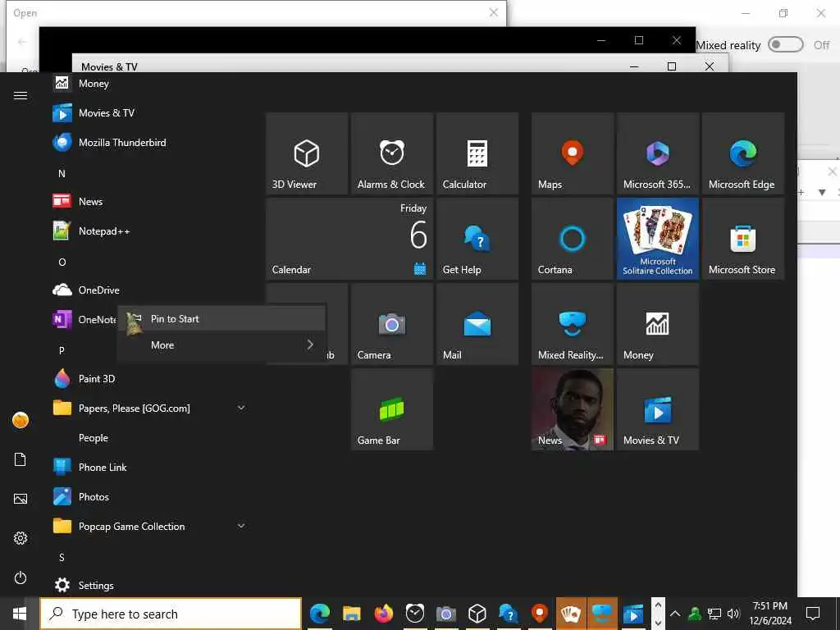Launch Firefox from the taskbar
The width and height of the screenshot is (840, 630).
pyautogui.click(x=383, y=614)
